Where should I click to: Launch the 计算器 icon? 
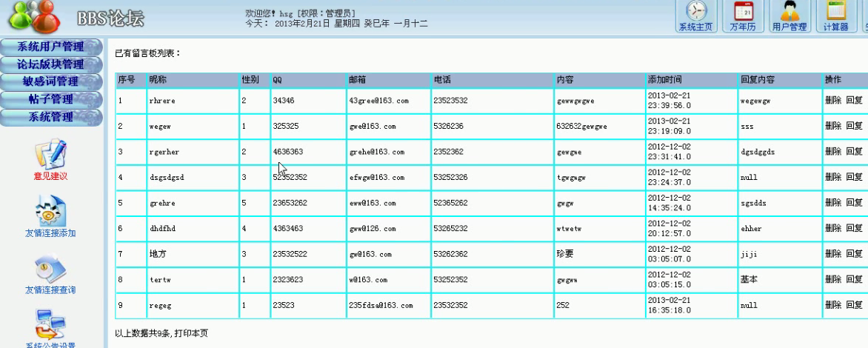point(836,13)
